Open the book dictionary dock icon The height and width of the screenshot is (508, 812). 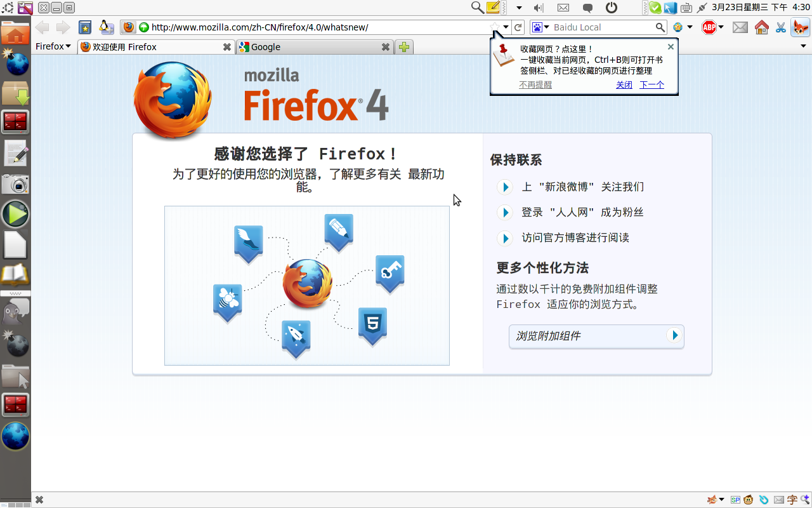pyautogui.click(x=15, y=275)
